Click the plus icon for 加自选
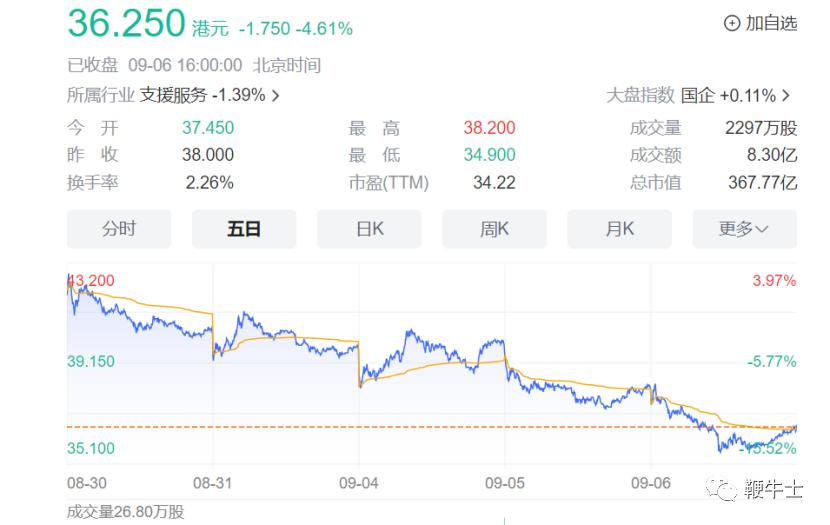 731,23
